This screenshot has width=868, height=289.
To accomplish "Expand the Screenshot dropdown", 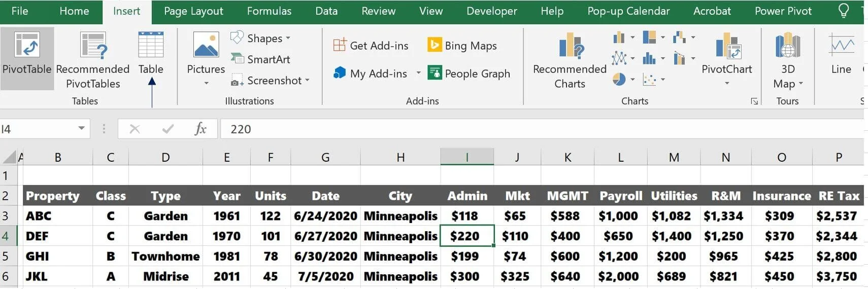I will (x=307, y=80).
